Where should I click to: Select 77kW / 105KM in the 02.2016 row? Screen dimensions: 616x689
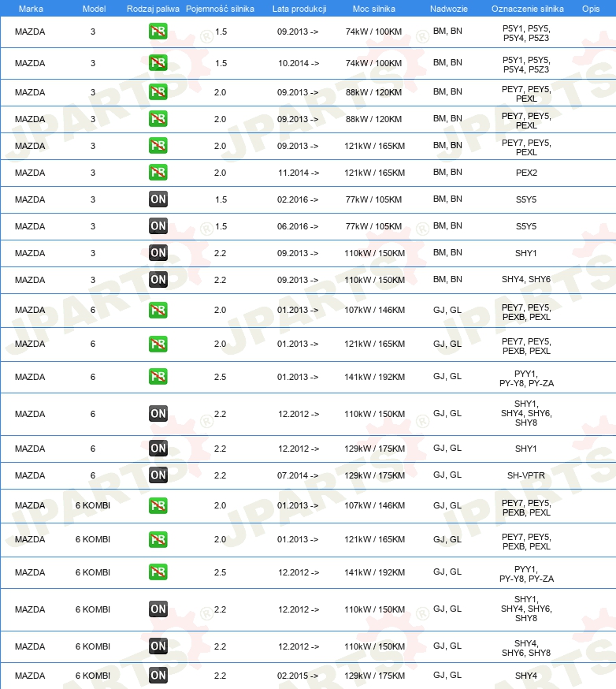(x=373, y=199)
